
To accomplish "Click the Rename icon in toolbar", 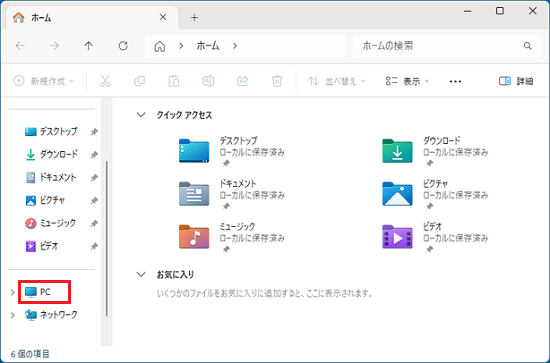I will point(208,81).
